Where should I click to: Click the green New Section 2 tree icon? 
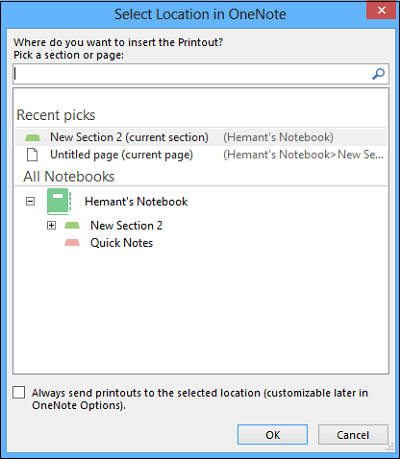coord(72,226)
